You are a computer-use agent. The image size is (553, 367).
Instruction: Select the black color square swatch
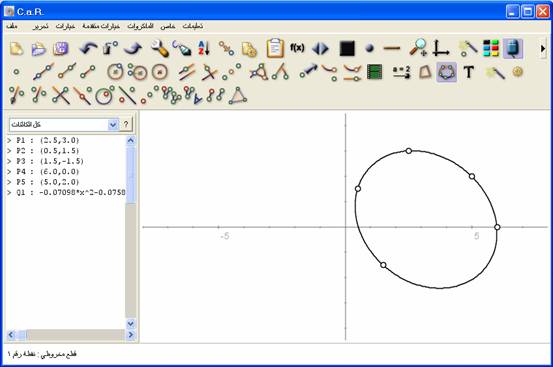tap(347, 48)
